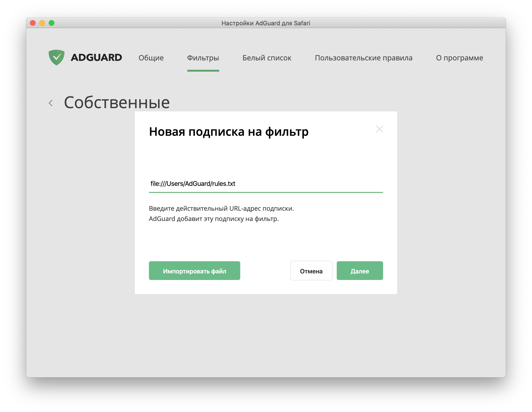The height and width of the screenshot is (412, 532).
Task: Go back using the arrow beside Собственные
Action: coord(51,103)
